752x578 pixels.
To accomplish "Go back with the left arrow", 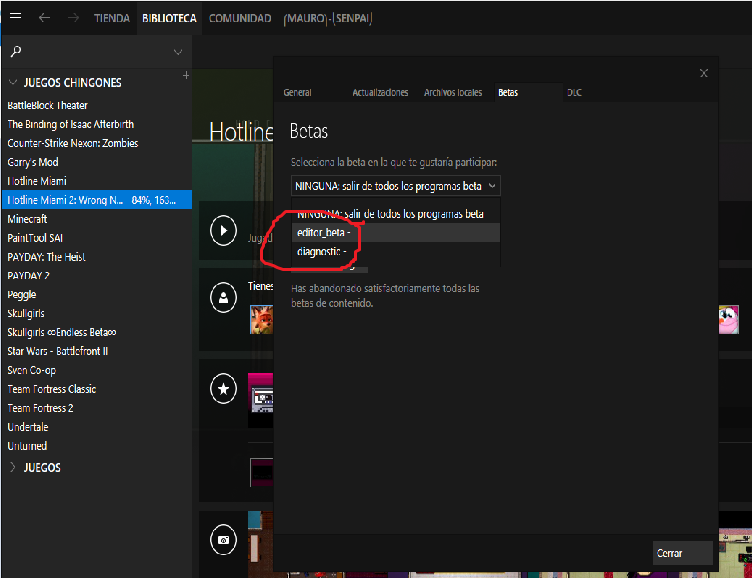I will [44, 18].
